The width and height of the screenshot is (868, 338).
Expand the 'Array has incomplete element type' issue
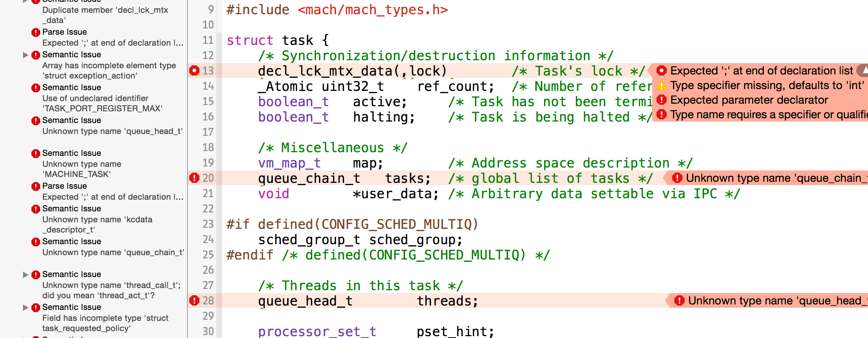25,55
